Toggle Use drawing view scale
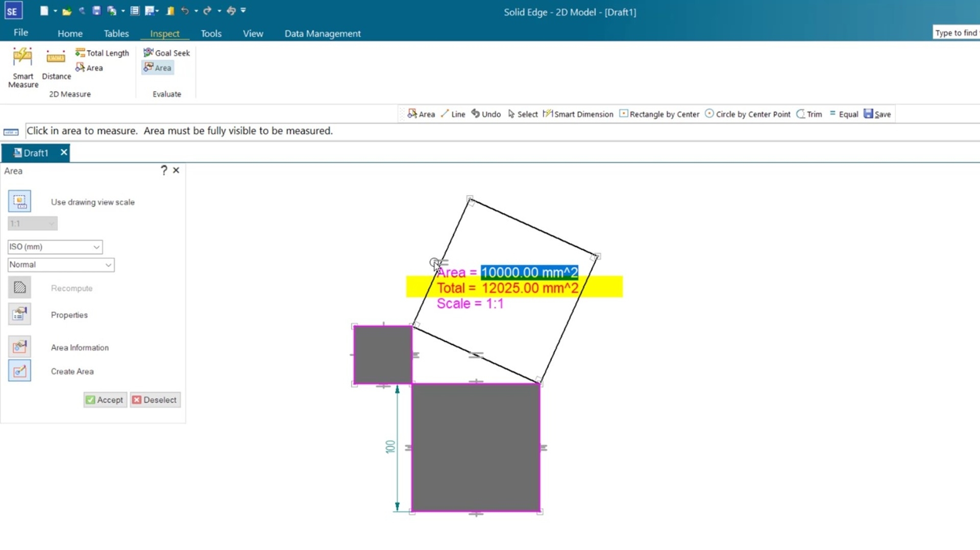The image size is (980, 550). tap(19, 202)
